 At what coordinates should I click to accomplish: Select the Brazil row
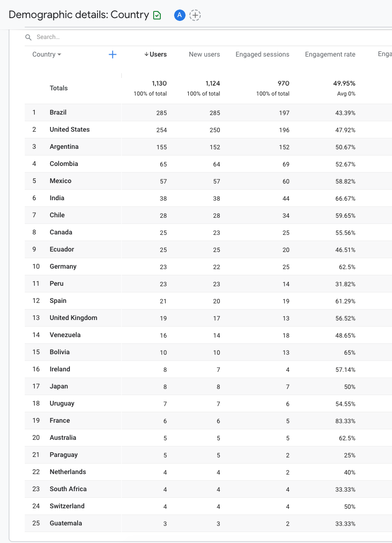coord(58,113)
